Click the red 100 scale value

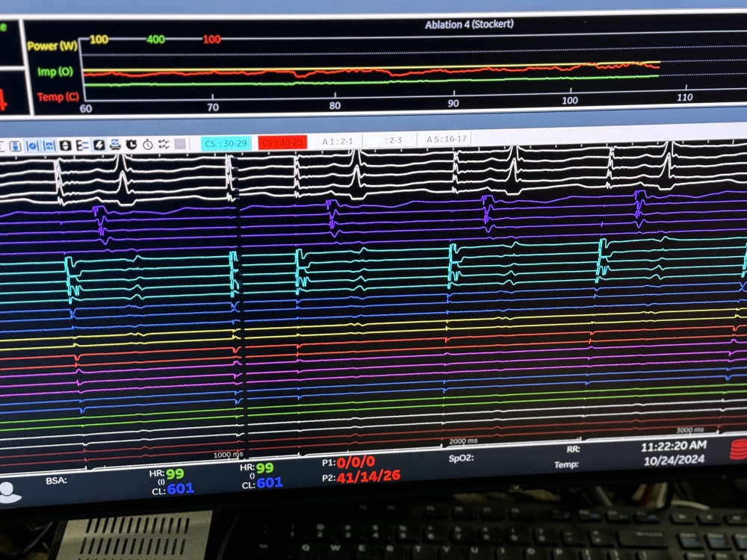(x=211, y=40)
